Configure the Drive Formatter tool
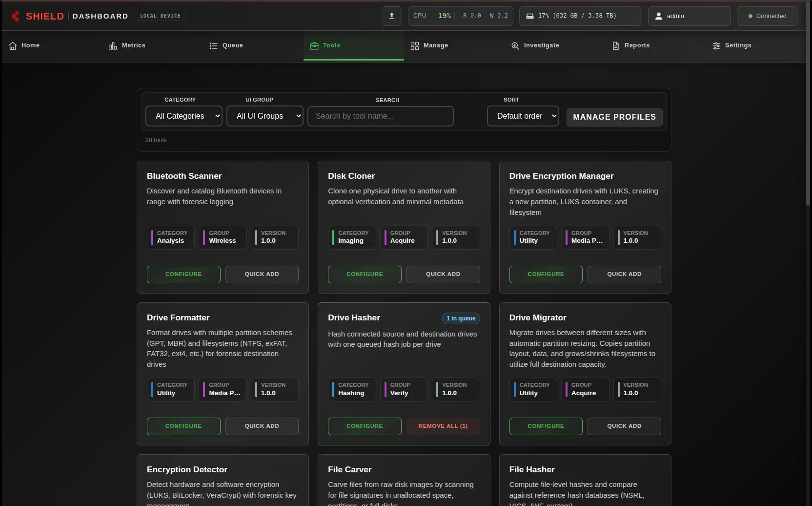The width and height of the screenshot is (812, 506). 183,426
